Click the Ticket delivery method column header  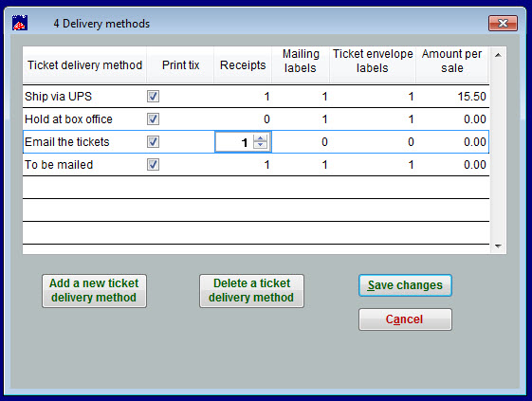[x=84, y=64]
